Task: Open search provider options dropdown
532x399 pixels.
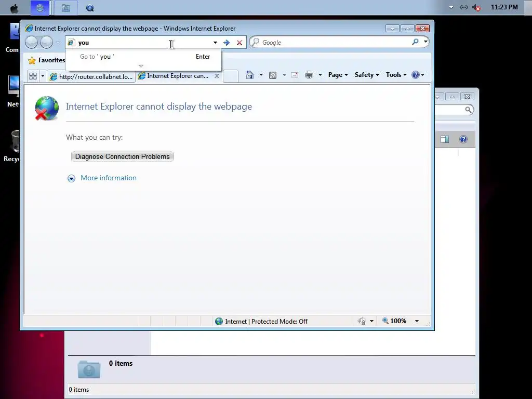Action: (425, 42)
